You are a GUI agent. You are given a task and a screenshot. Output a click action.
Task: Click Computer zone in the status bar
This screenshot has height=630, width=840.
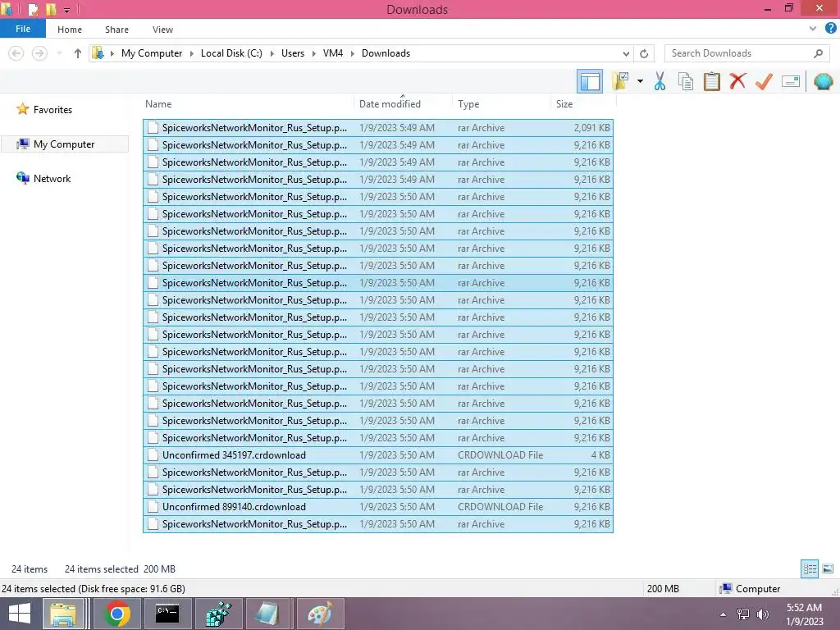tap(750, 589)
